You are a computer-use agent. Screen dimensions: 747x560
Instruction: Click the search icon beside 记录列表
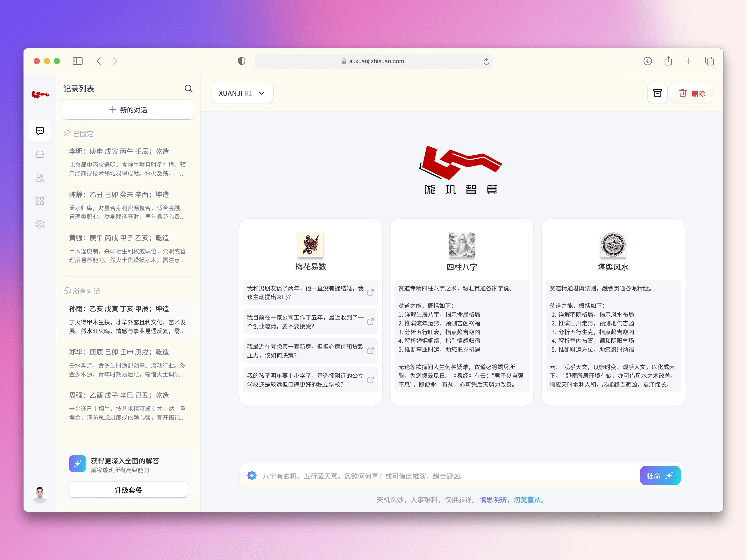[x=189, y=88]
